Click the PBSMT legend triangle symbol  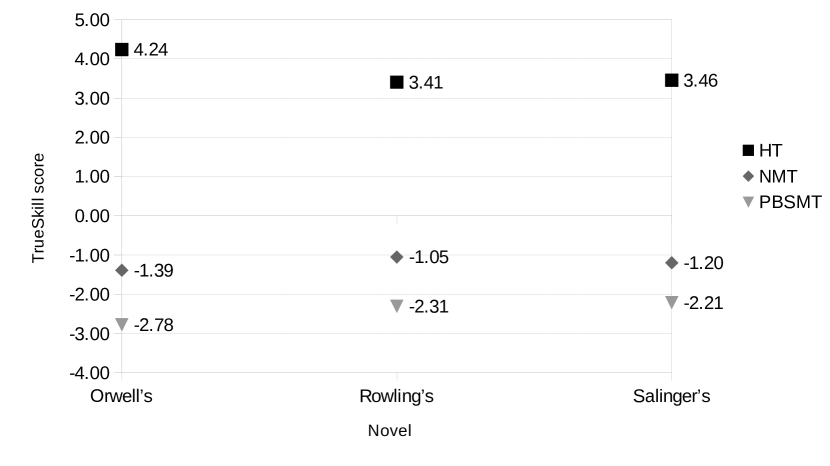[747, 202]
